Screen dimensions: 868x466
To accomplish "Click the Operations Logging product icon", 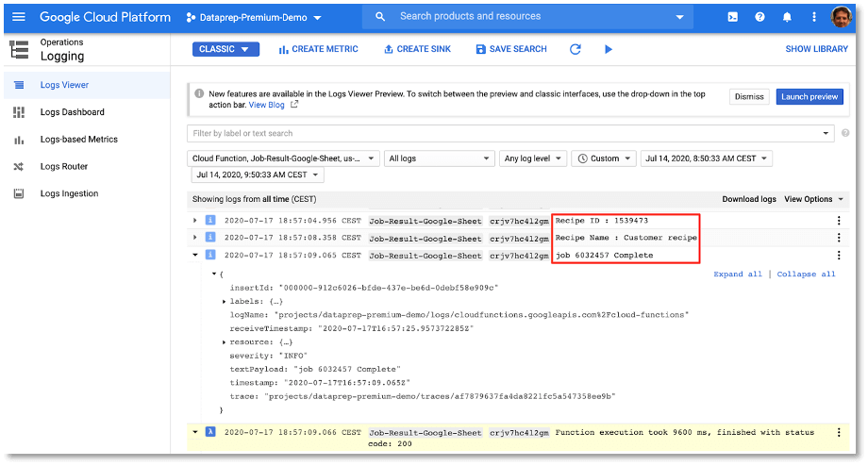I will [20, 50].
